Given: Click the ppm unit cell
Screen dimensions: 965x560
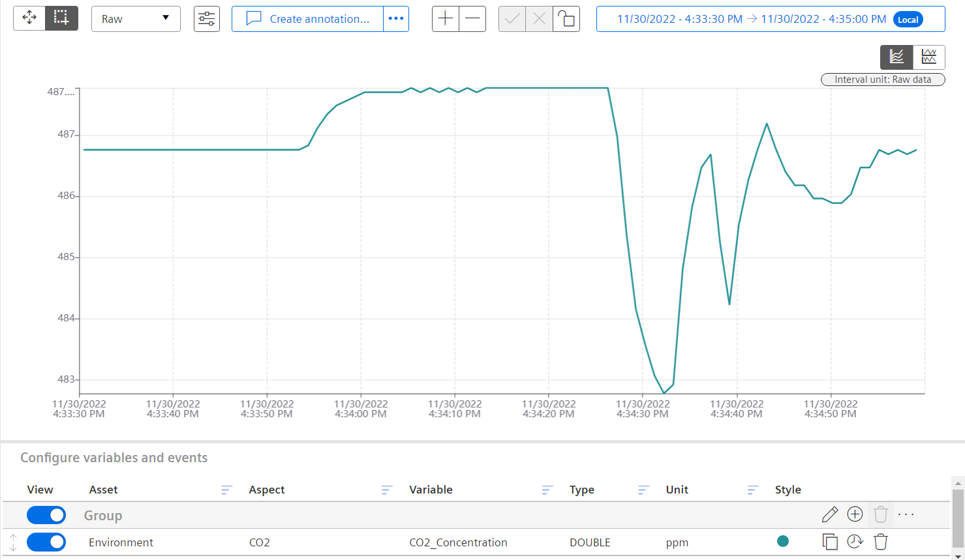Looking at the screenshot, I should coord(677,542).
